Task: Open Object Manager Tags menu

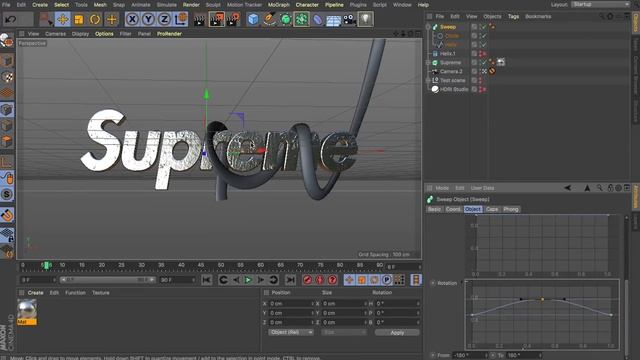Action: tap(513, 16)
